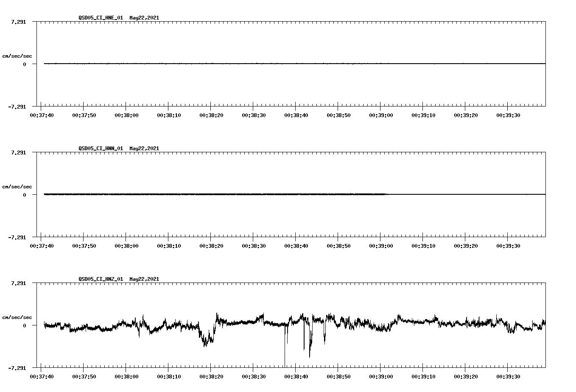Select the May22,2021 date on top plot
Screen dimensions: 576x392
(144, 18)
